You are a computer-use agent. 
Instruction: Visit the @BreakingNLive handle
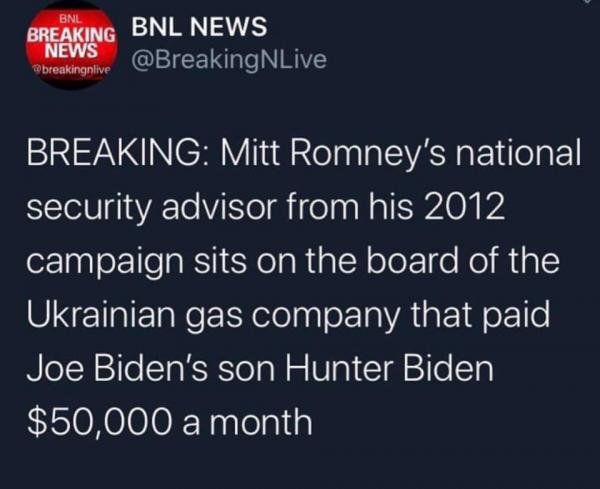point(229,60)
